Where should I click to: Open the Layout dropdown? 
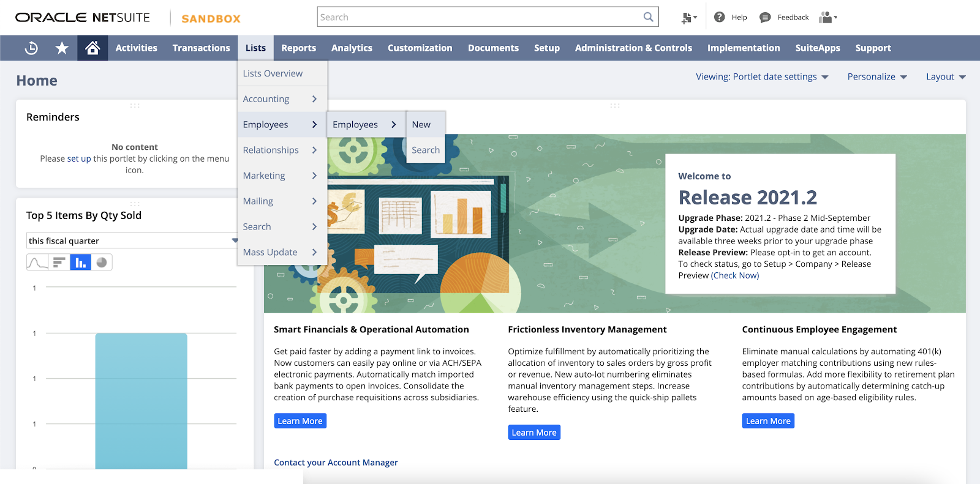pyautogui.click(x=946, y=76)
